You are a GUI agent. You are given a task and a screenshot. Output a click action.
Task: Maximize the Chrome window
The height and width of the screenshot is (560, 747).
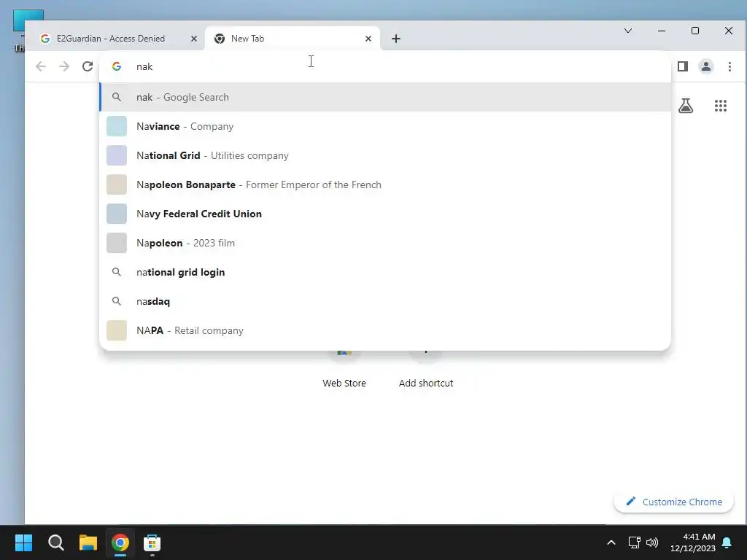(695, 31)
